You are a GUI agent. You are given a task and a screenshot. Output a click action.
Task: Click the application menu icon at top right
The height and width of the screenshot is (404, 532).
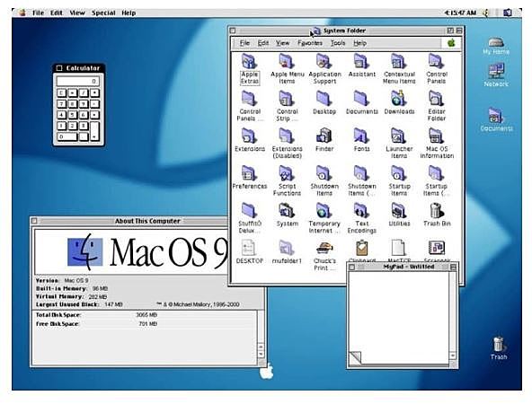pos(508,13)
